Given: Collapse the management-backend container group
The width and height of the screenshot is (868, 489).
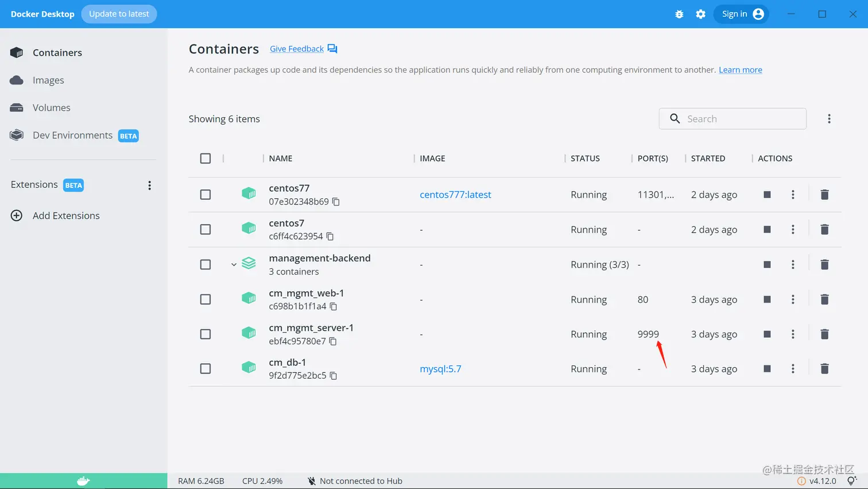Looking at the screenshot, I should [234, 265].
